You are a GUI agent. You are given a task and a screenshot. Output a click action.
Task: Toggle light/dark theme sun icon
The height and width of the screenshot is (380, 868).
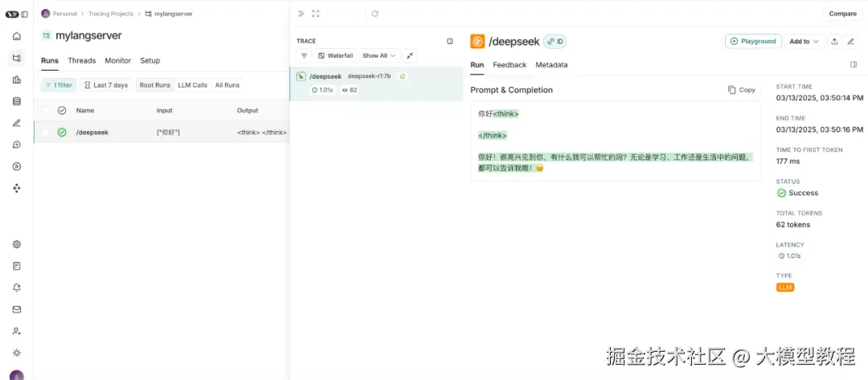click(x=17, y=353)
